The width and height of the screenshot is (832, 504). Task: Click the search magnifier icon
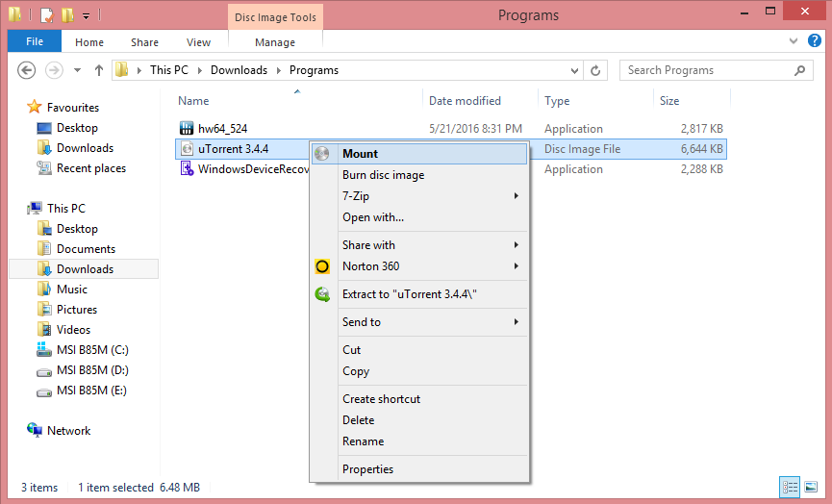[x=800, y=70]
